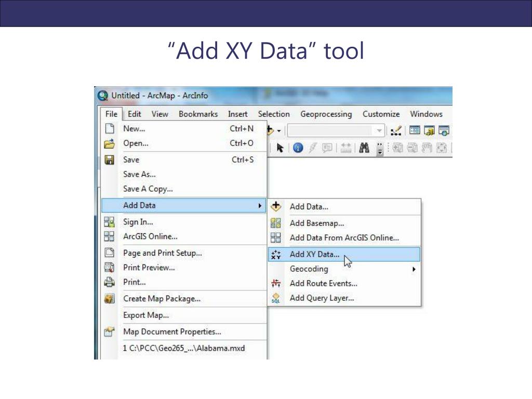This screenshot has height=399, width=532.
Task: Click the Map Document Properties icon
Action: 109,331
